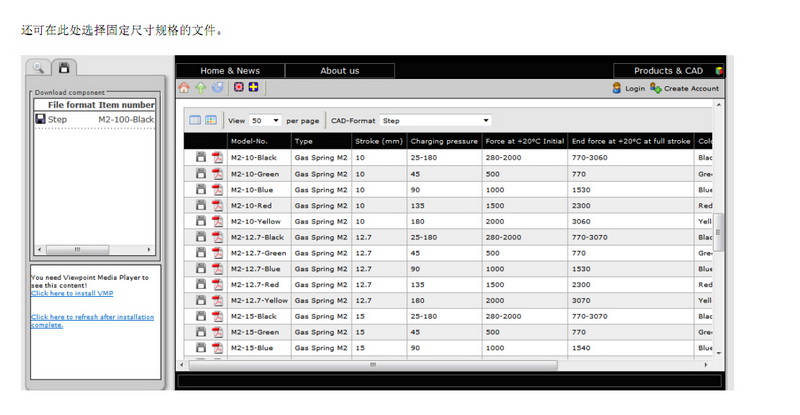This screenshot has width=800, height=415.
Task: Select the M2-12.7-Yellow model cell
Action: 259,301
